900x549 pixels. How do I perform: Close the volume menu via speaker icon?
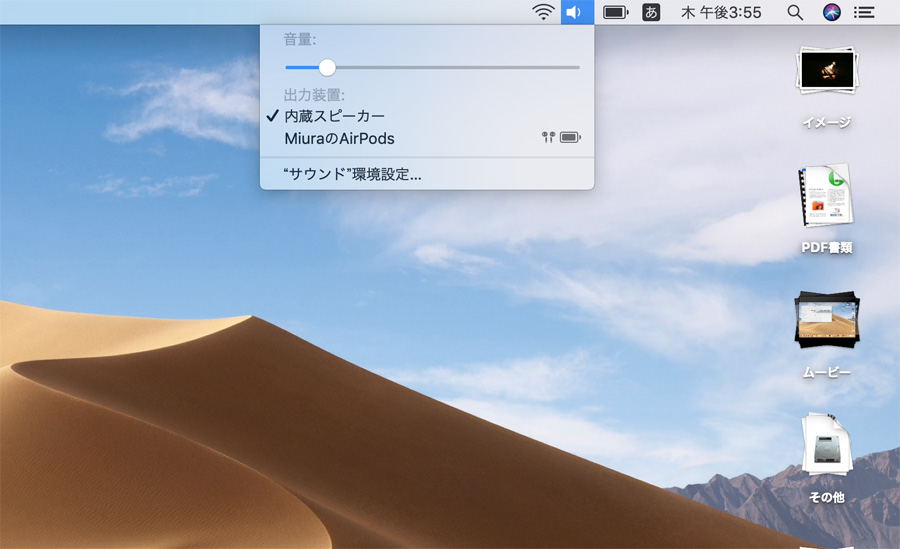(577, 12)
